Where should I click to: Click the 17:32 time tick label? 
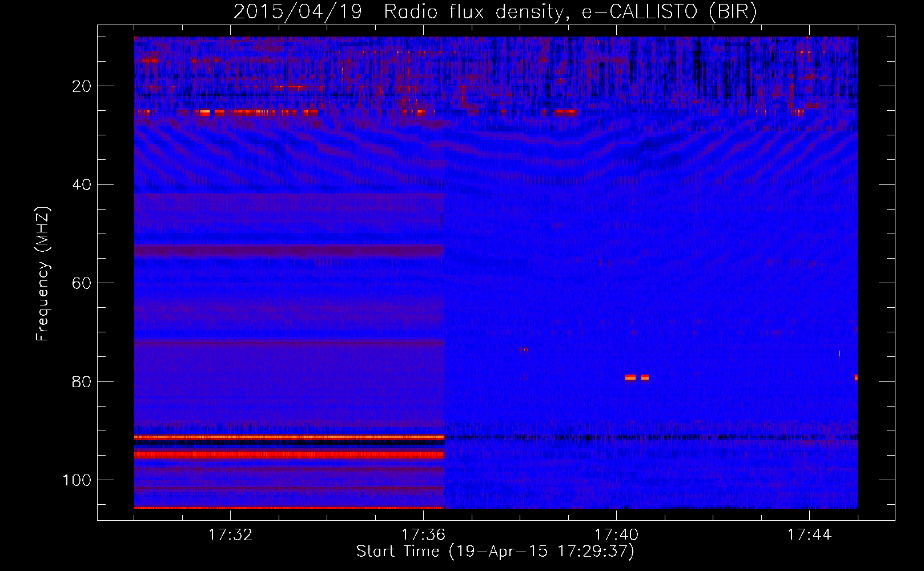coord(230,535)
